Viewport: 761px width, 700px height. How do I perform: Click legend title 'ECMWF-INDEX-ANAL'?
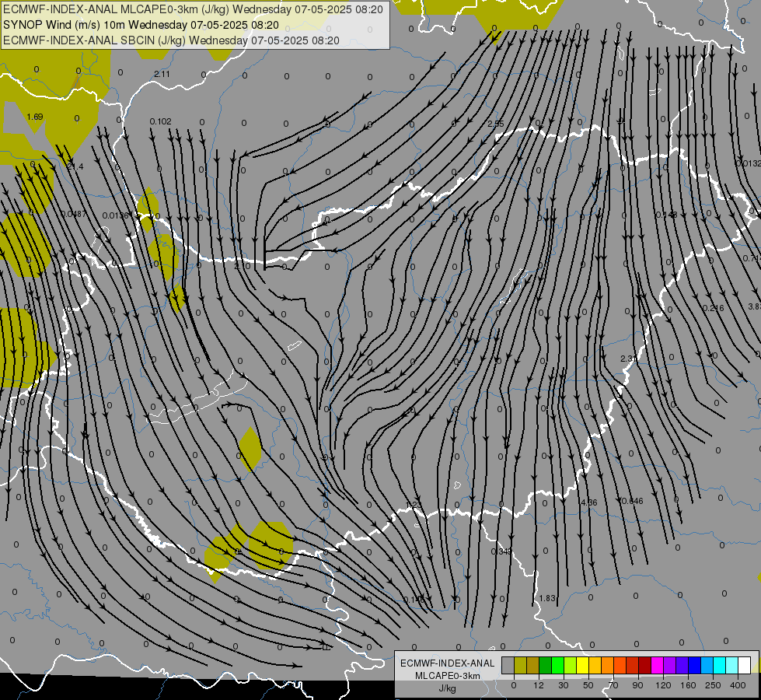448,663
